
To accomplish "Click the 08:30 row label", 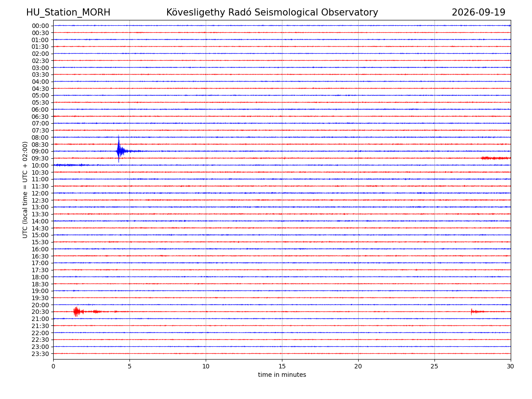I will (40, 145).
